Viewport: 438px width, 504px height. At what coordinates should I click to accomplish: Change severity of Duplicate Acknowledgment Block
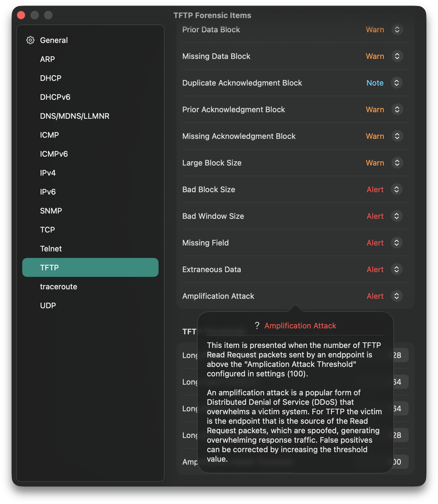(397, 83)
